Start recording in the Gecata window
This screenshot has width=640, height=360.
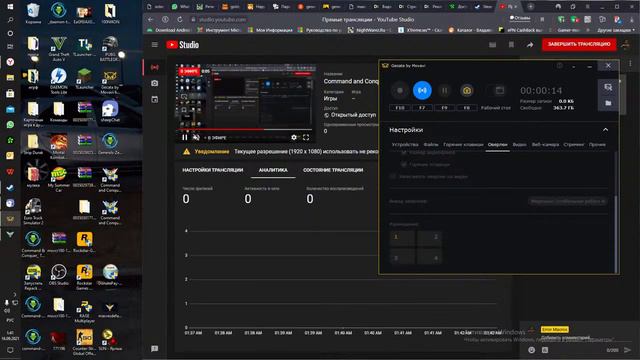point(400,91)
